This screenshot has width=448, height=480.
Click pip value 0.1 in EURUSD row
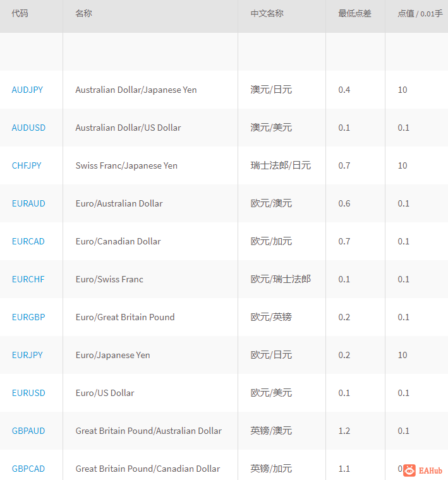tap(403, 393)
